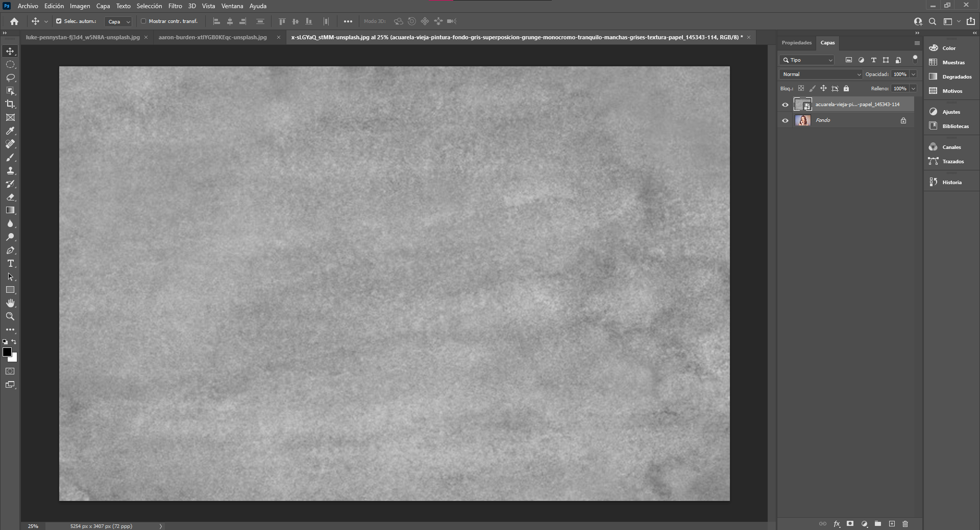
Task: Pick the Type tool
Action: pyautogui.click(x=10, y=264)
